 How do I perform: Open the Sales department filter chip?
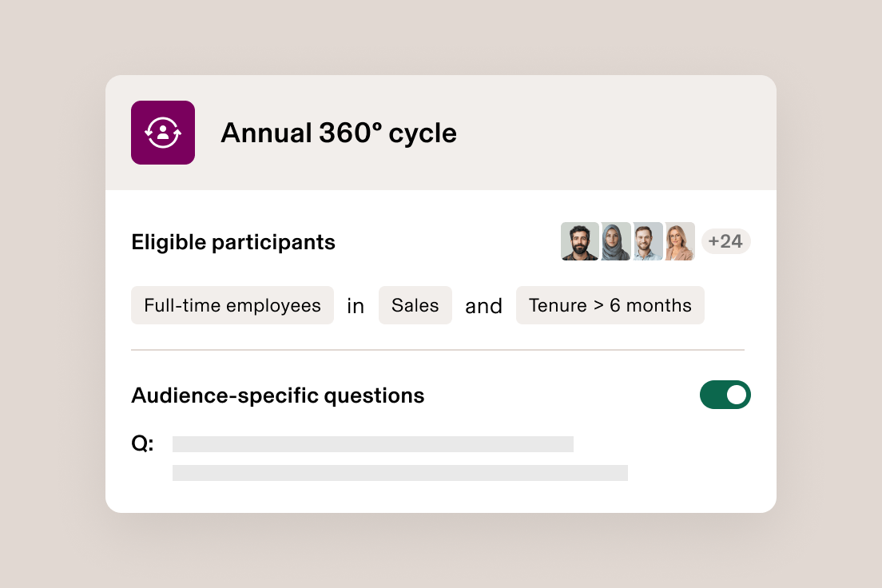[x=415, y=305]
